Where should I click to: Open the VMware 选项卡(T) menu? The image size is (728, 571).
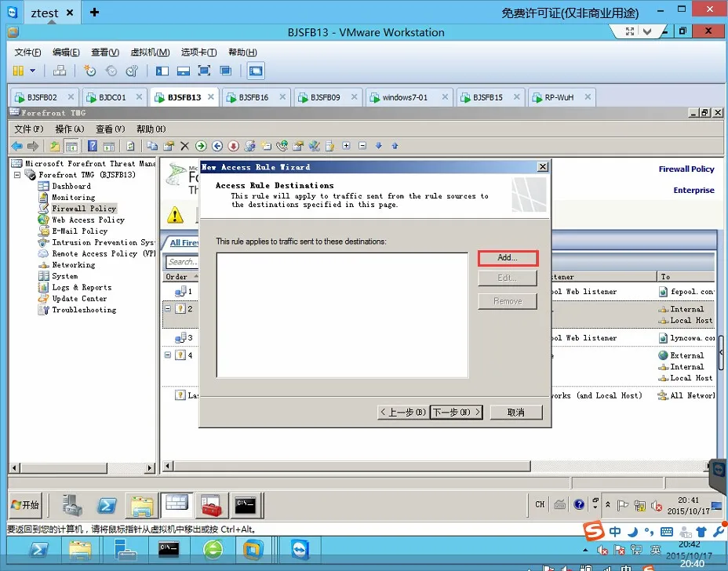click(198, 52)
